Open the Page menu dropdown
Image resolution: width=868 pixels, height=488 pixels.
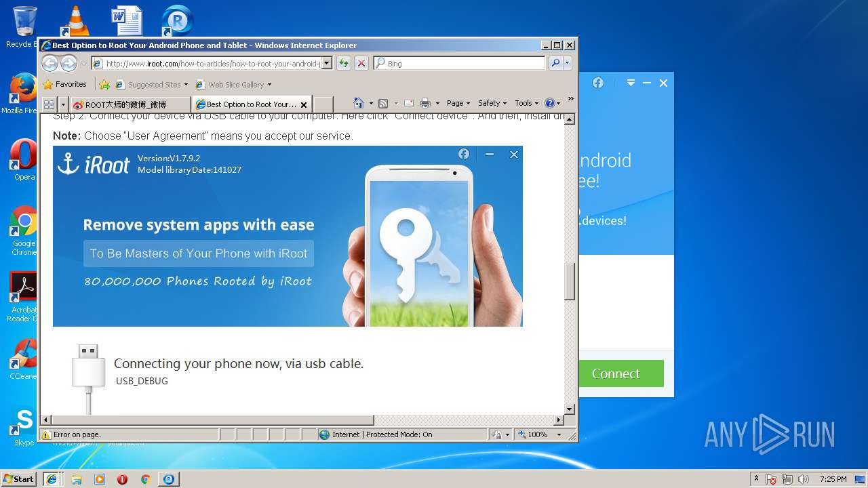click(458, 103)
